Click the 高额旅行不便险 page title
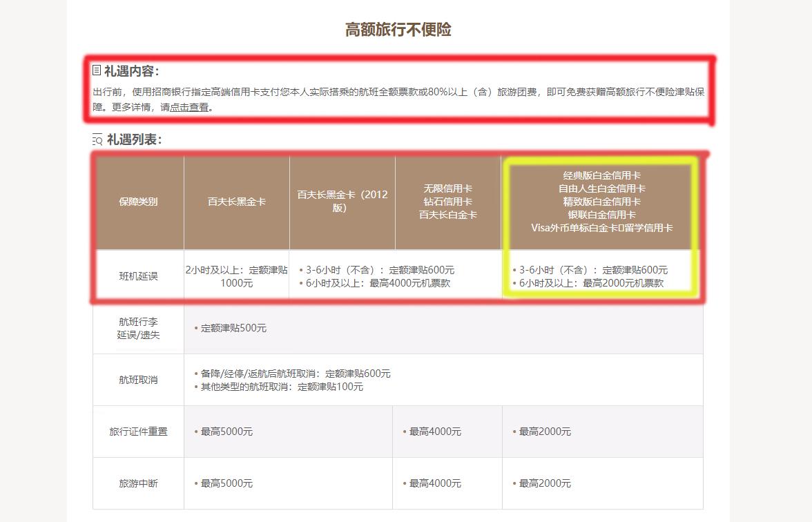 click(398, 30)
